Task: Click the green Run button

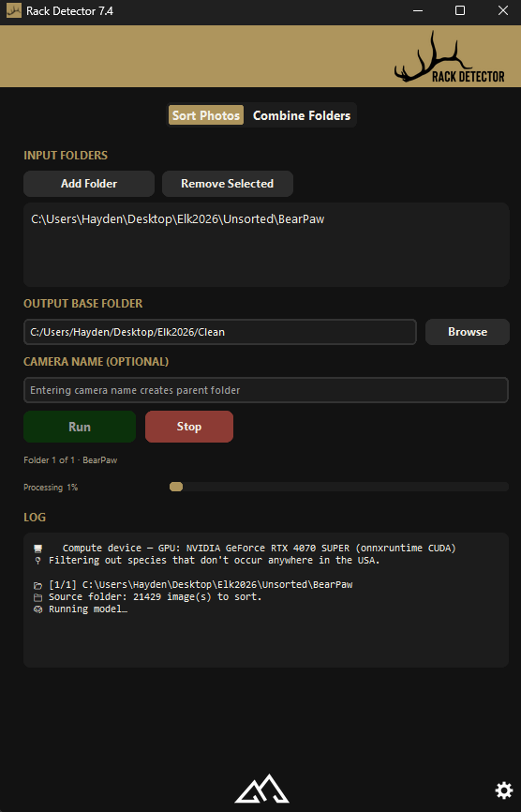Action: click(80, 427)
